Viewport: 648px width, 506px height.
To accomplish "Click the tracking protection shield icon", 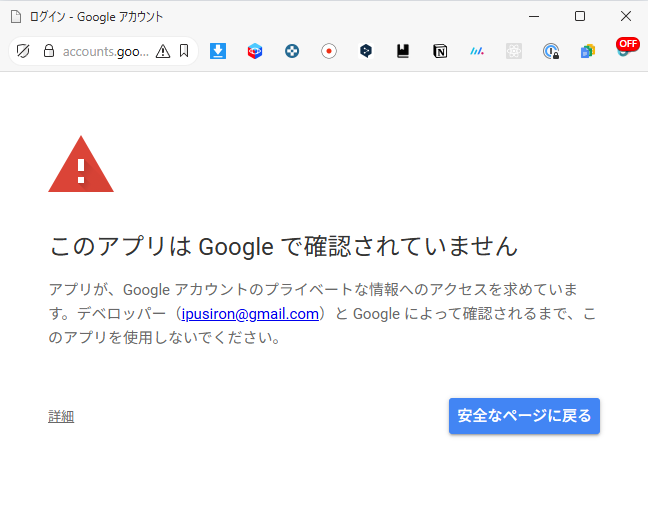I will click(x=23, y=51).
